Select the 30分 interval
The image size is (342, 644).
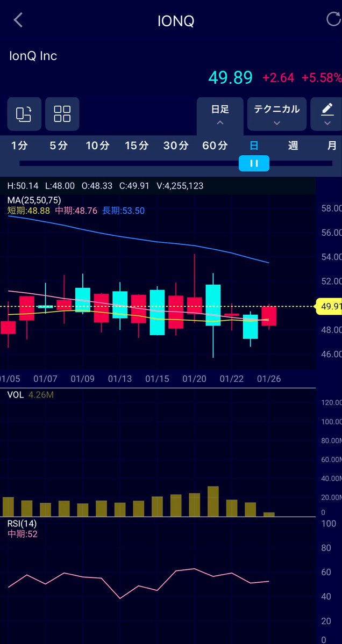click(176, 146)
